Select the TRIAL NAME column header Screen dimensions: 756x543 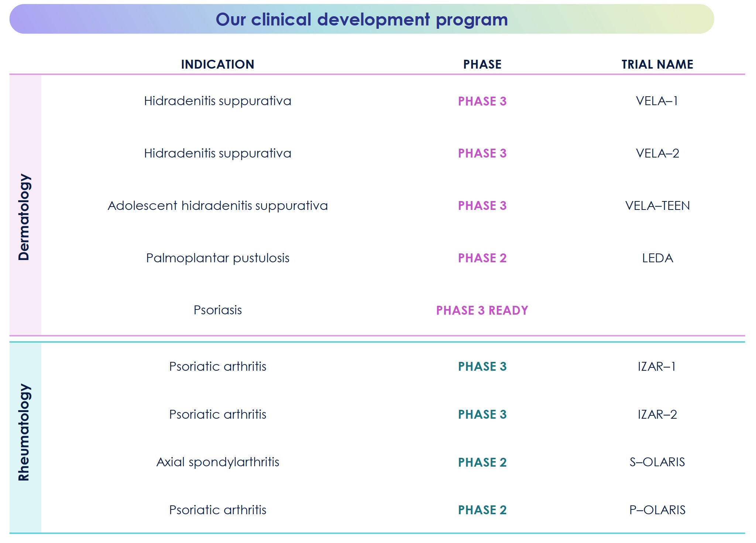pyautogui.click(x=657, y=64)
